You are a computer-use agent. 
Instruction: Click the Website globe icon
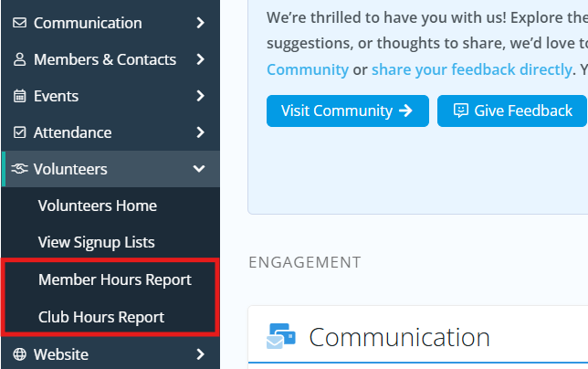point(19,354)
